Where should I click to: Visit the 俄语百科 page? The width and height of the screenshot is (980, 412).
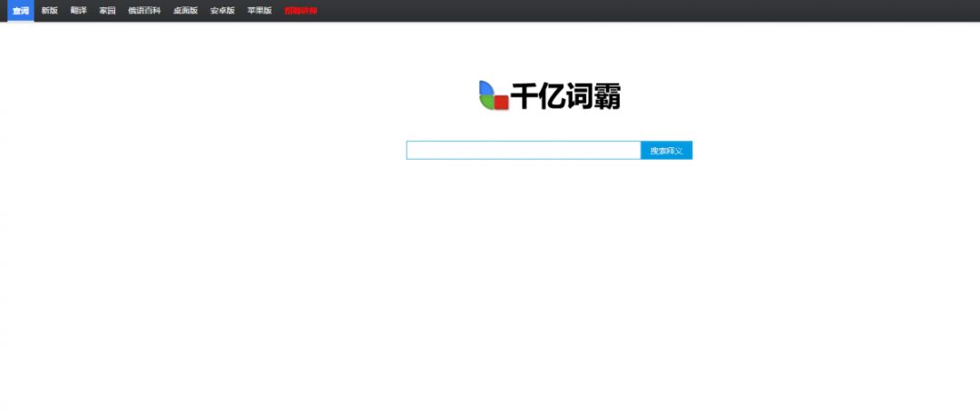click(x=144, y=11)
